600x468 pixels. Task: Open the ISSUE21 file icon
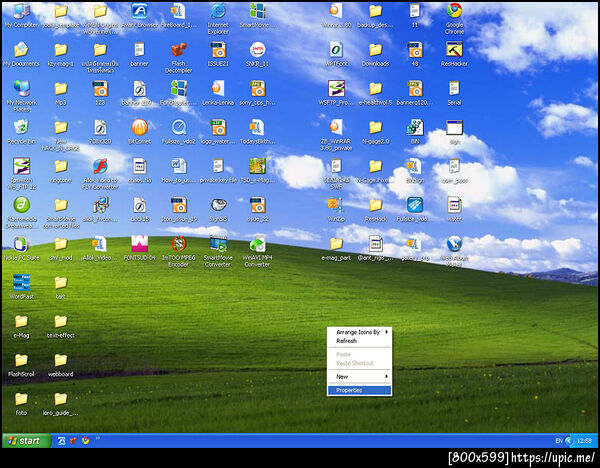point(218,54)
